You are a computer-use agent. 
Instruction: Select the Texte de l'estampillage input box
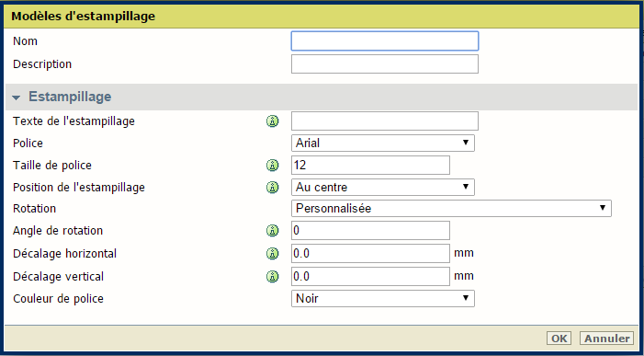point(385,121)
